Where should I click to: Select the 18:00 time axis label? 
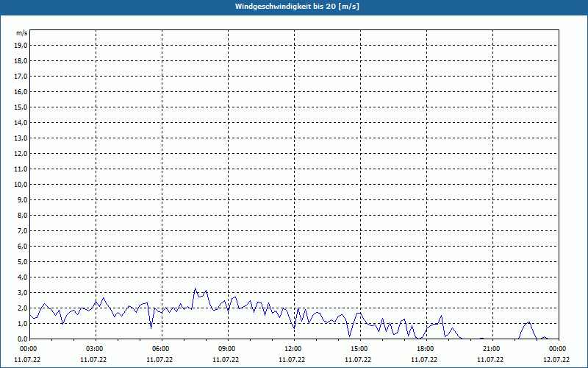pos(426,349)
